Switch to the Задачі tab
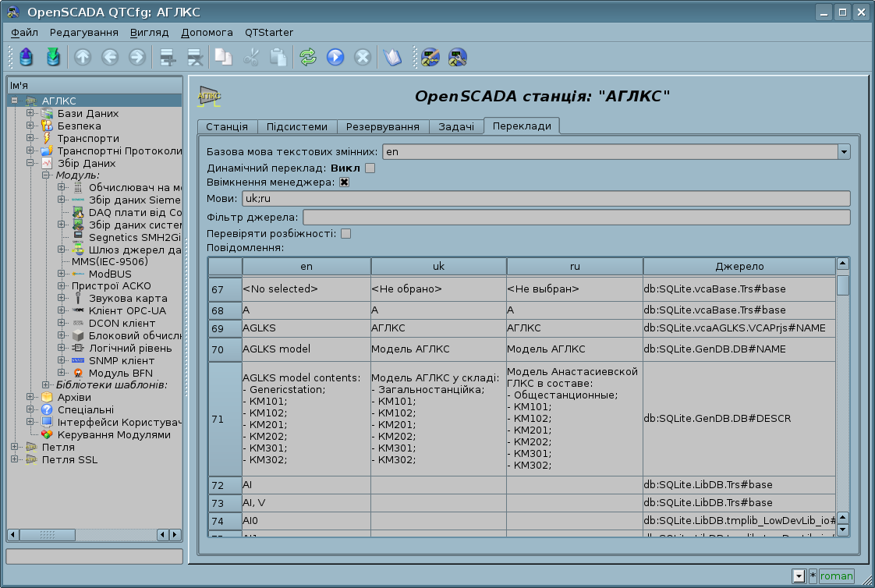Viewport: 875px width, 588px height. point(456,126)
